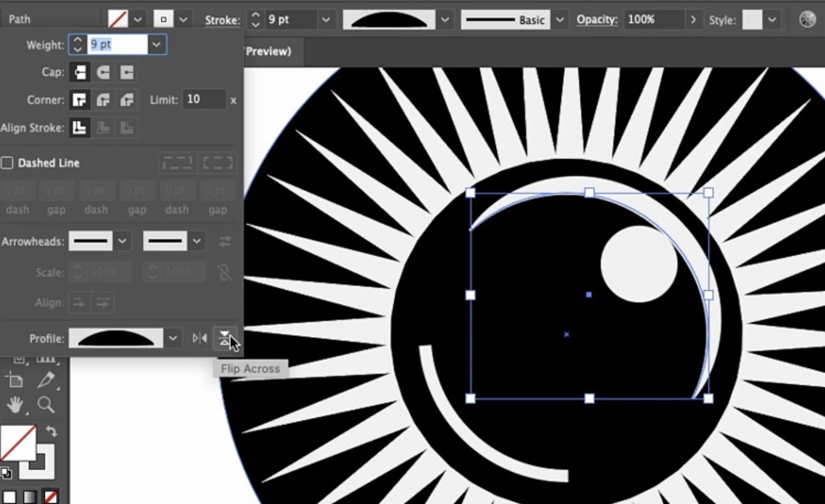Open Recolor Artwork in the control bar
Viewport: 825px width, 504px height.
point(807,19)
